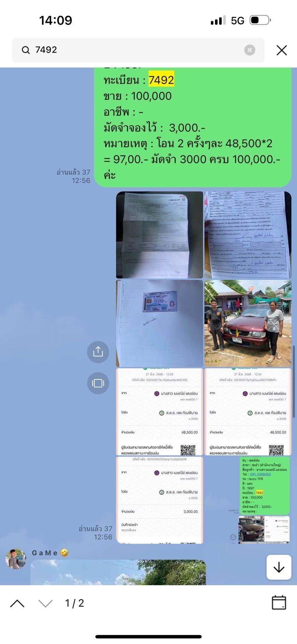Open the ID card photo

click(x=159, y=323)
